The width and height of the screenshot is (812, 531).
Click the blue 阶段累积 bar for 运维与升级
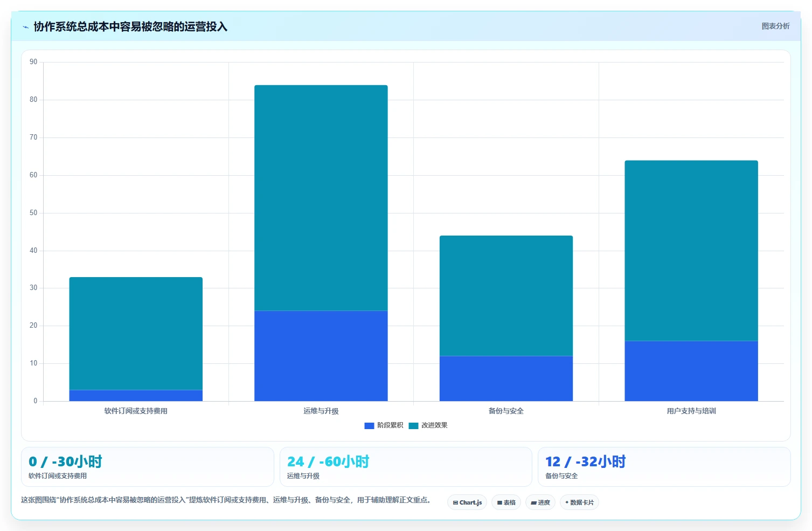321,356
